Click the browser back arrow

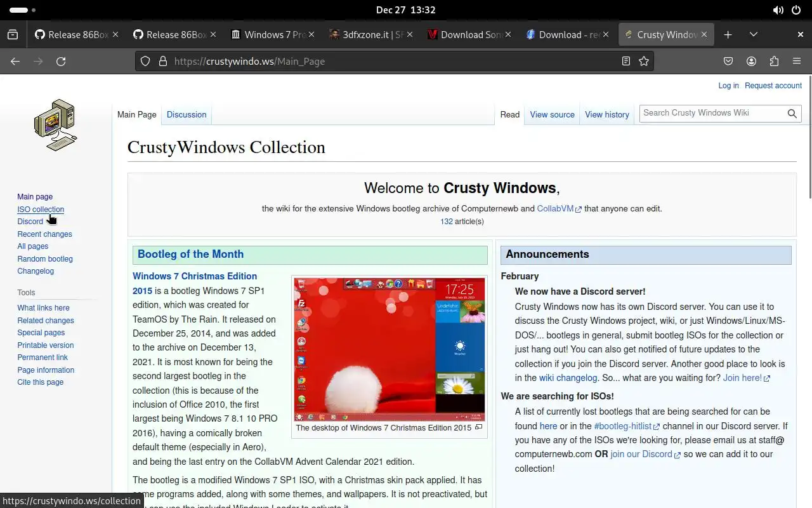[x=15, y=61]
